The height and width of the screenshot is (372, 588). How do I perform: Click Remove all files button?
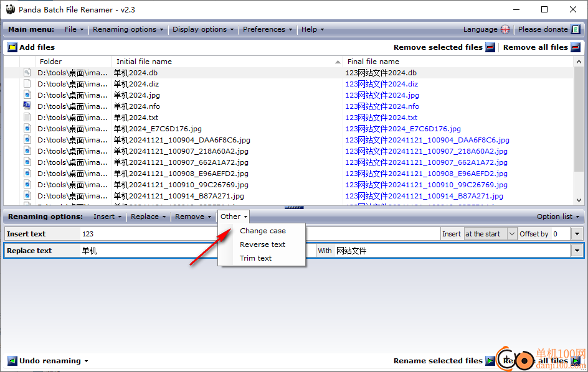[541, 47]
